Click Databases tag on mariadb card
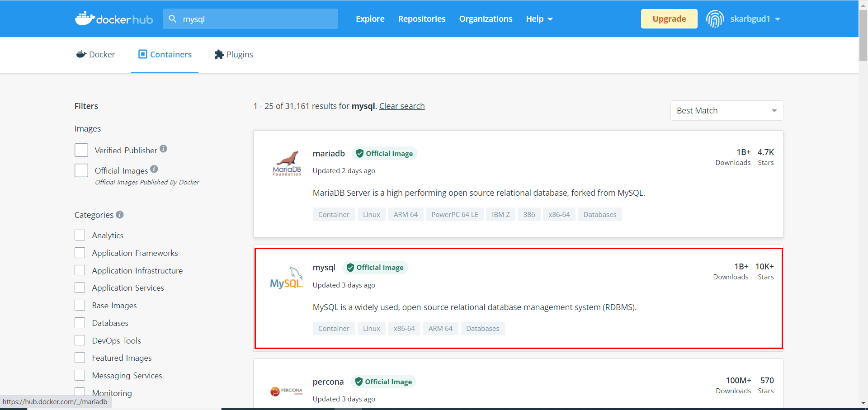The width and height of the screenshot is (868, 410). (x=600, y=214)
